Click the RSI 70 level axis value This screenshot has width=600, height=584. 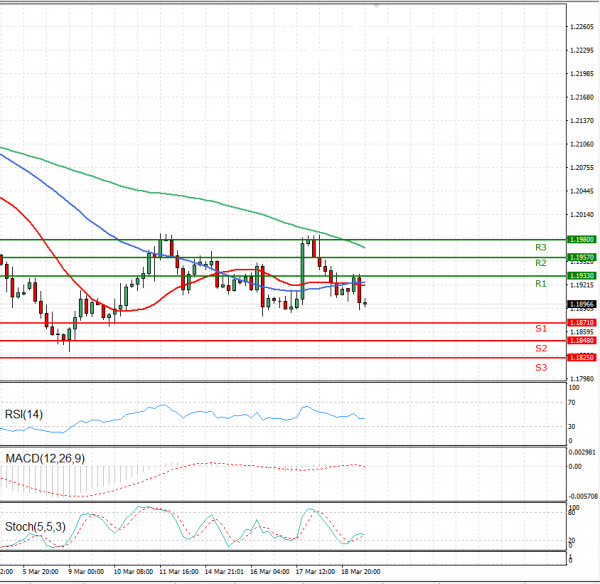(x=572, y=403)
